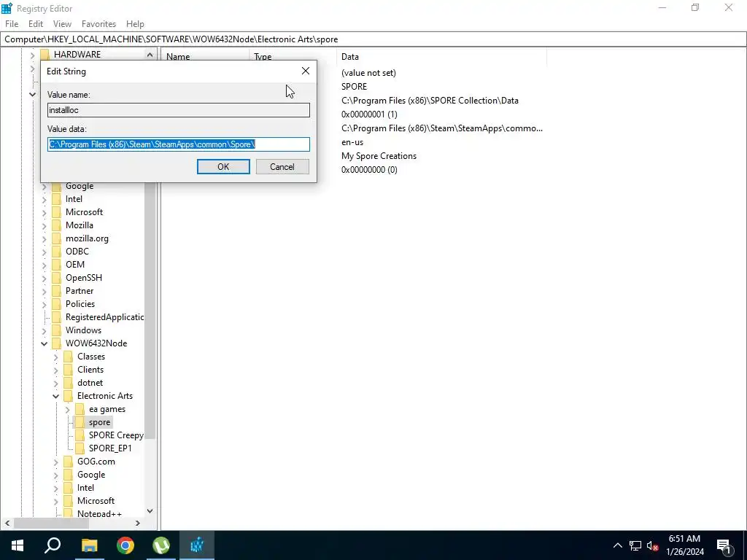Viewport: 747px width, 560px height.
Task: Expand the Google key under SOFTWARE
Action: point(44,186)
